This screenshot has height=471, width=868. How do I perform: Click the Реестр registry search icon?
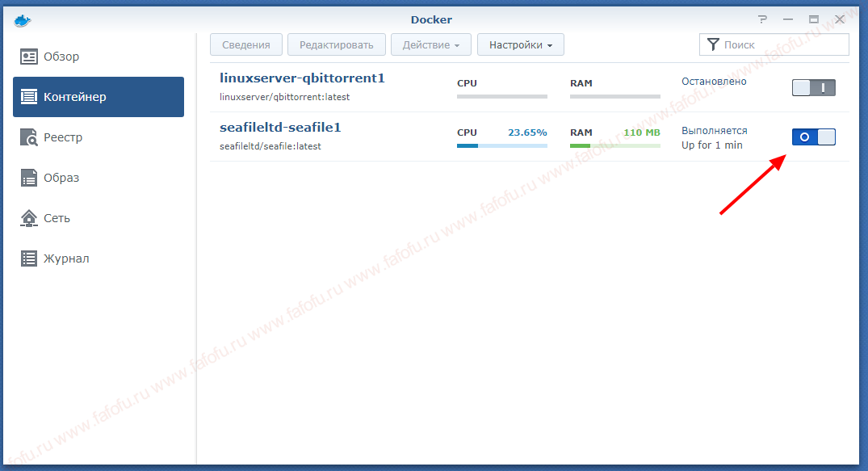coord(29,137)
